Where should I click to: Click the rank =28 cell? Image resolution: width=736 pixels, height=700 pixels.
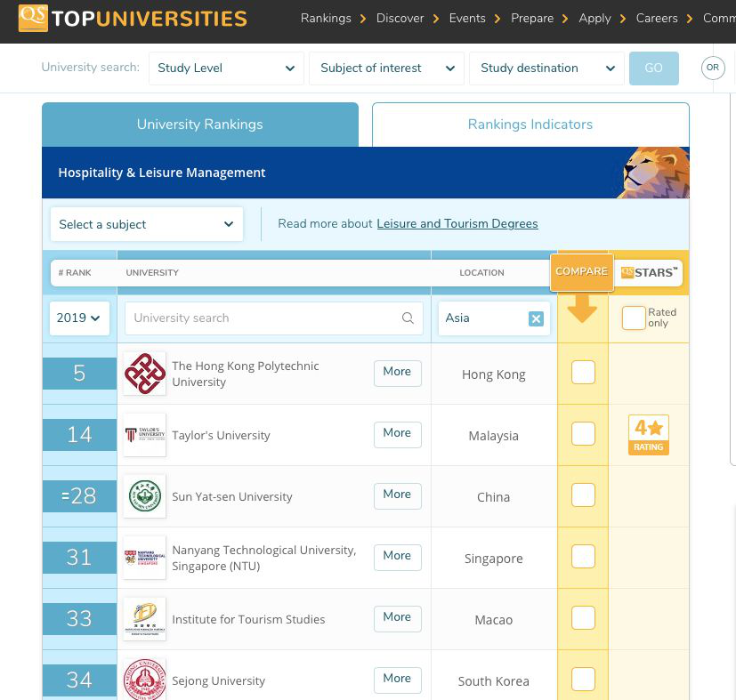tap(79, 496)
